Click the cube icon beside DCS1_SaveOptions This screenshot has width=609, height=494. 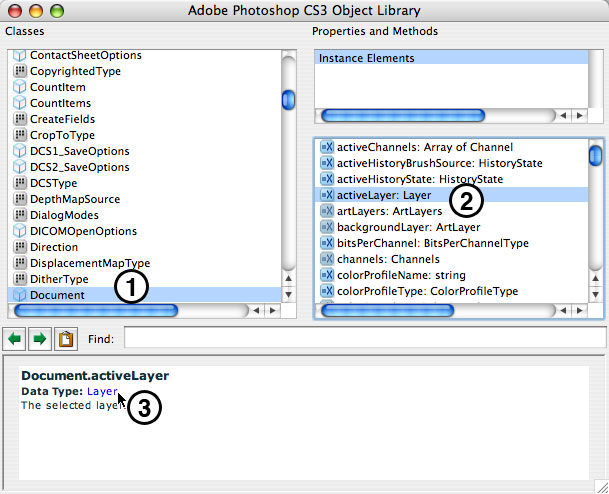[19, 151]
